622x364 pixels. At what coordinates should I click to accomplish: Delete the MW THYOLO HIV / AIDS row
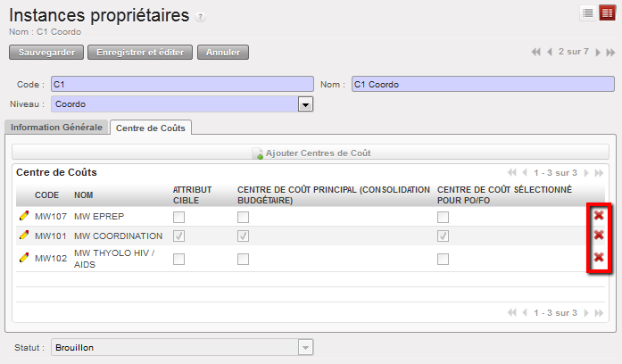click(599, 258)
